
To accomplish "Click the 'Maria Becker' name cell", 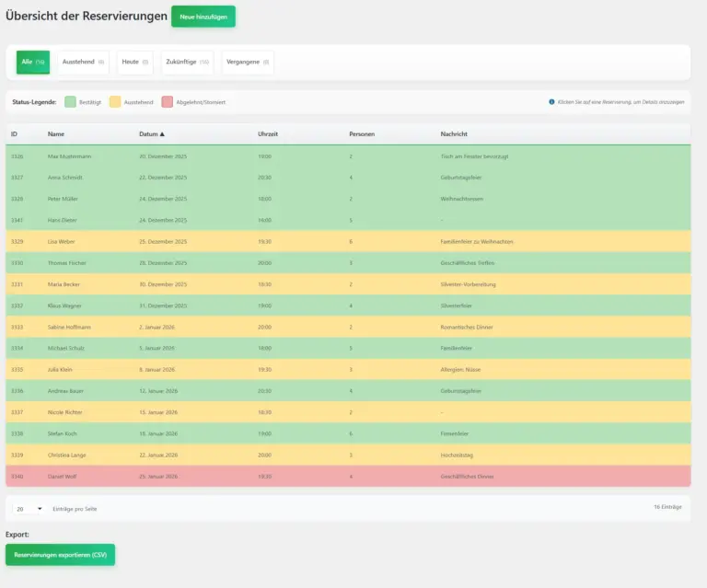I will coord(64,284).
